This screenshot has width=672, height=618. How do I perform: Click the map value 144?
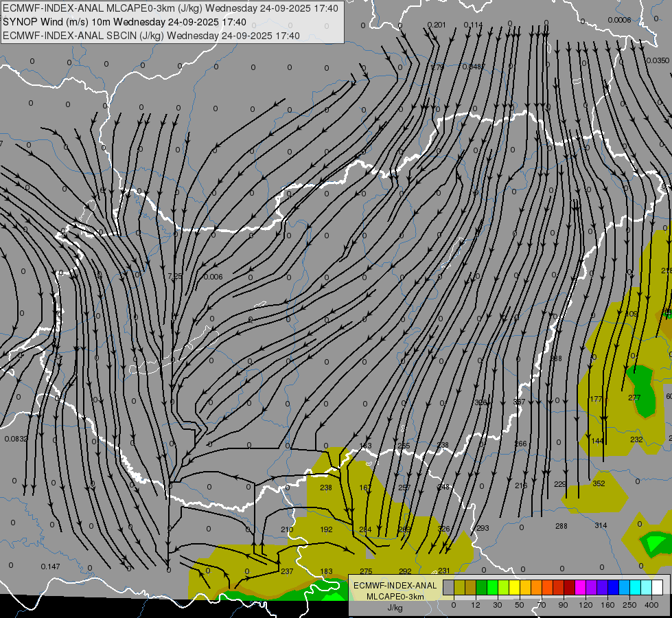597,441
